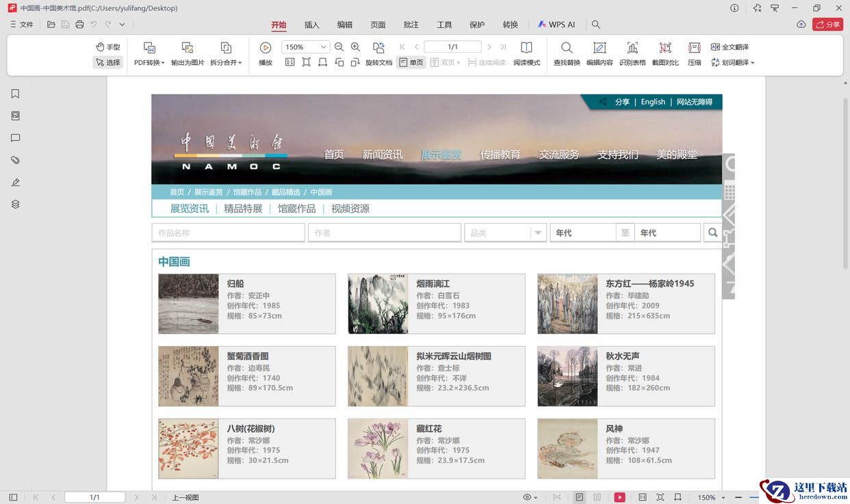Click 输出为图片 export as image

pyautogui.click(x=188, y=54)
